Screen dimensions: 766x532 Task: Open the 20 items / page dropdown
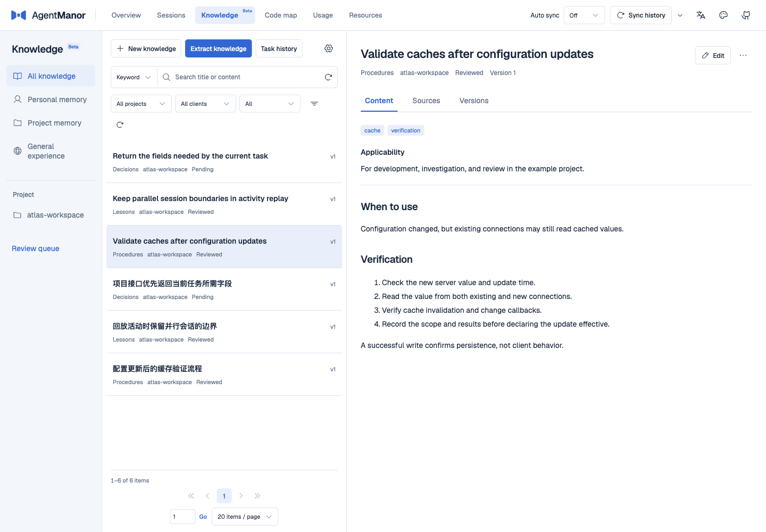coord(245,517)
